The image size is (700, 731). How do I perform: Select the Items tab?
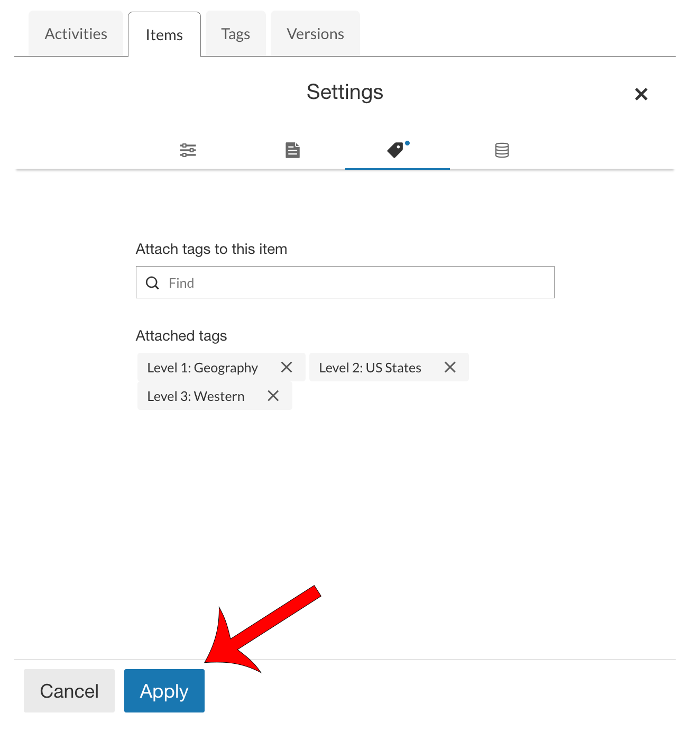pos(164,34)
